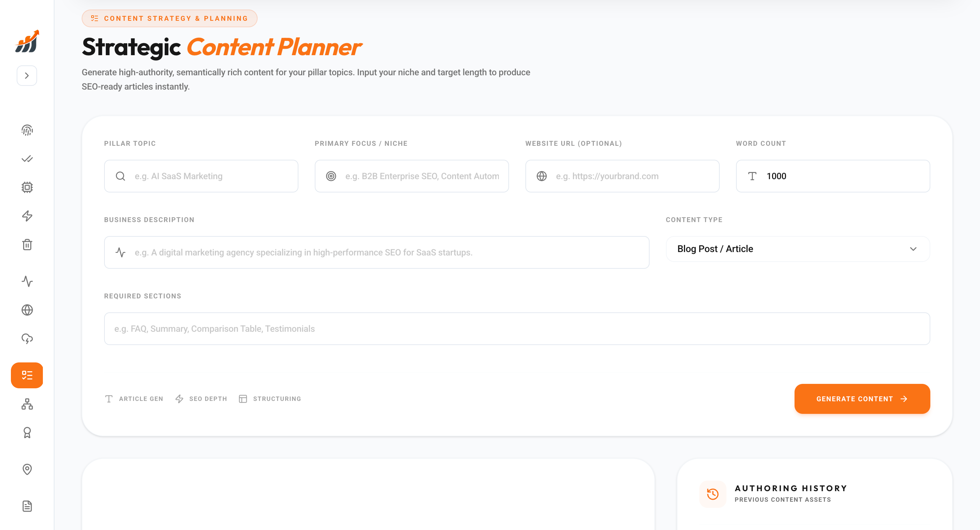Open the double-checkmark sidebar icon
Viewport: 980px width, 530px height.
point(27,159)
